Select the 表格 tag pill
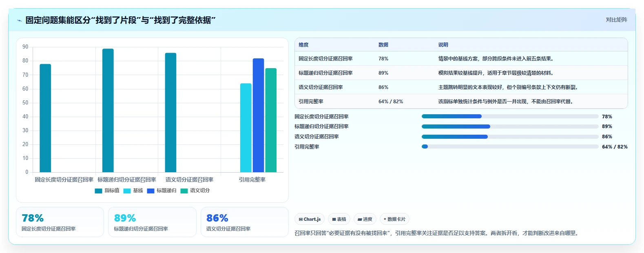The height and width of the screenshot is (253, 644). (339, 219)
